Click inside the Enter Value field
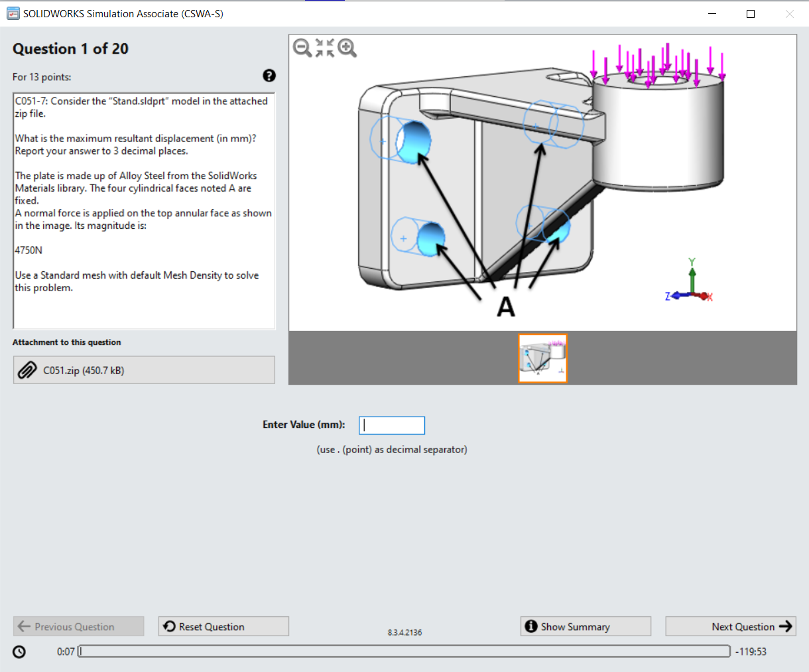This screenshot has width=809, height=672. [x=391, y=425]
